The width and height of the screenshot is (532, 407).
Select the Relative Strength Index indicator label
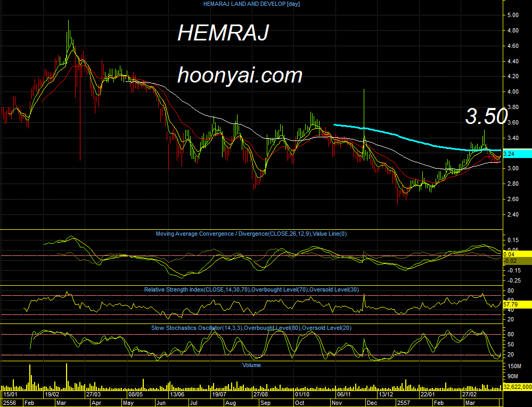[x=251, y=290]
